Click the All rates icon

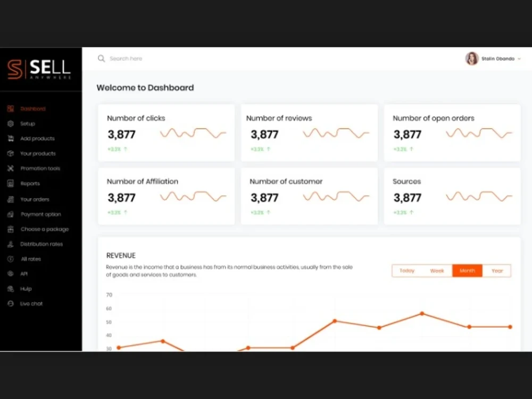(x=11, y=259)
